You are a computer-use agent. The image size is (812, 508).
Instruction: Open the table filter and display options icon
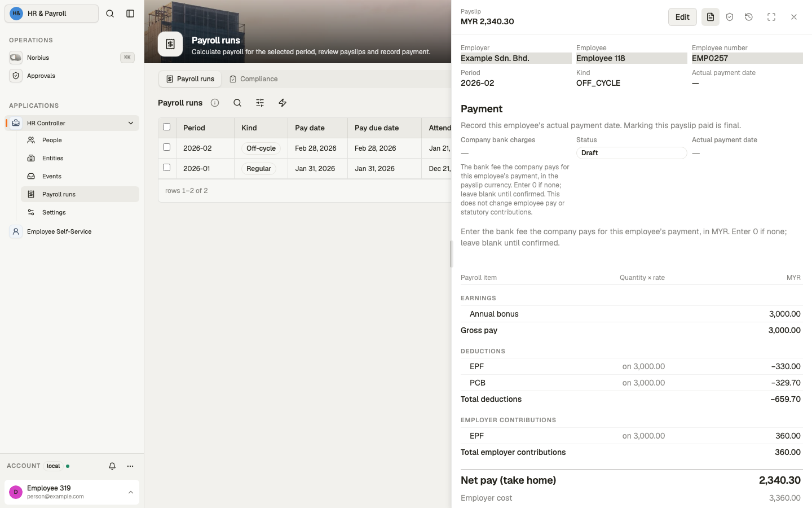pos(260,103)
